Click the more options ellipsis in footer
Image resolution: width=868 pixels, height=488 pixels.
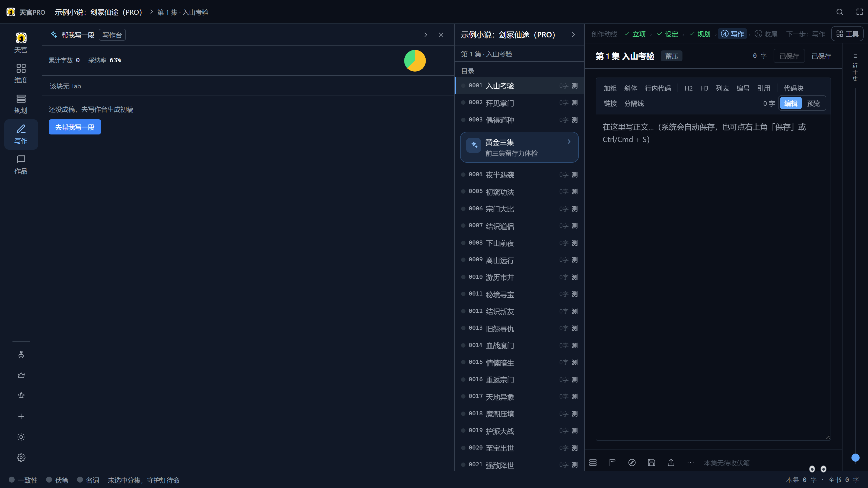690,463
